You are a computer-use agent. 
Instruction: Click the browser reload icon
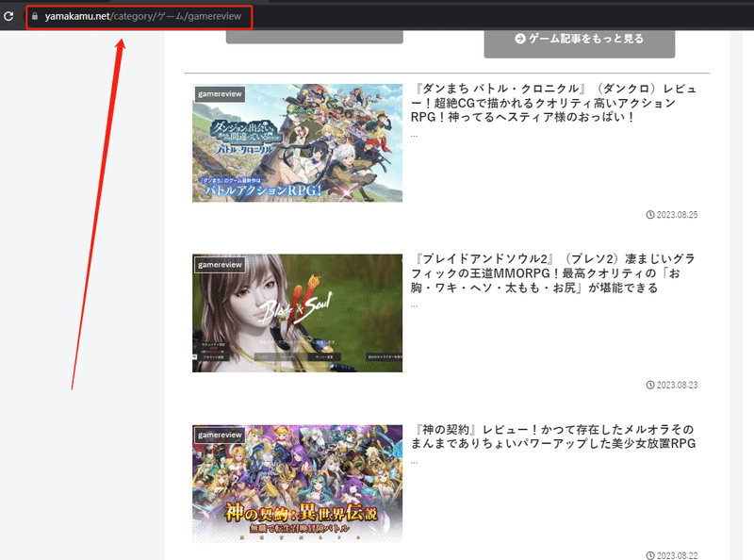pos(8,16)
